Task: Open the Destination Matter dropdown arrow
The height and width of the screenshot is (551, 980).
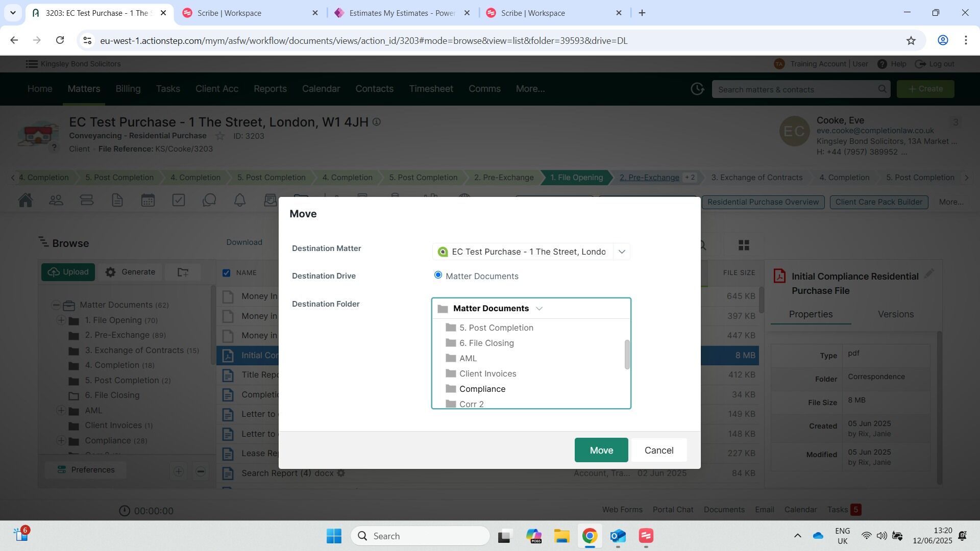Action: [x=622, y=252]
